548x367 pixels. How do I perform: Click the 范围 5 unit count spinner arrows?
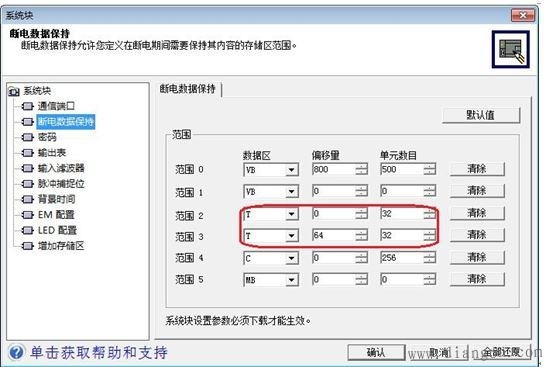click(430, 280)
